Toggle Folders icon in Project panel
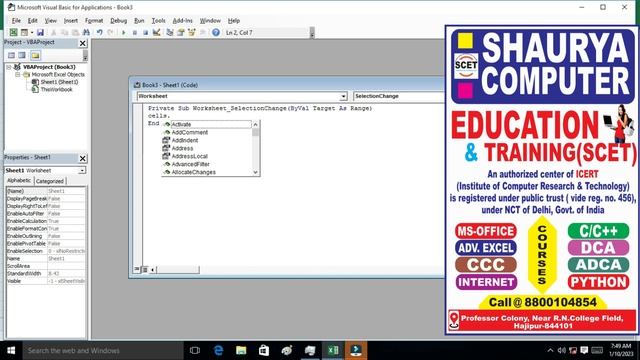 click(35, 55)
